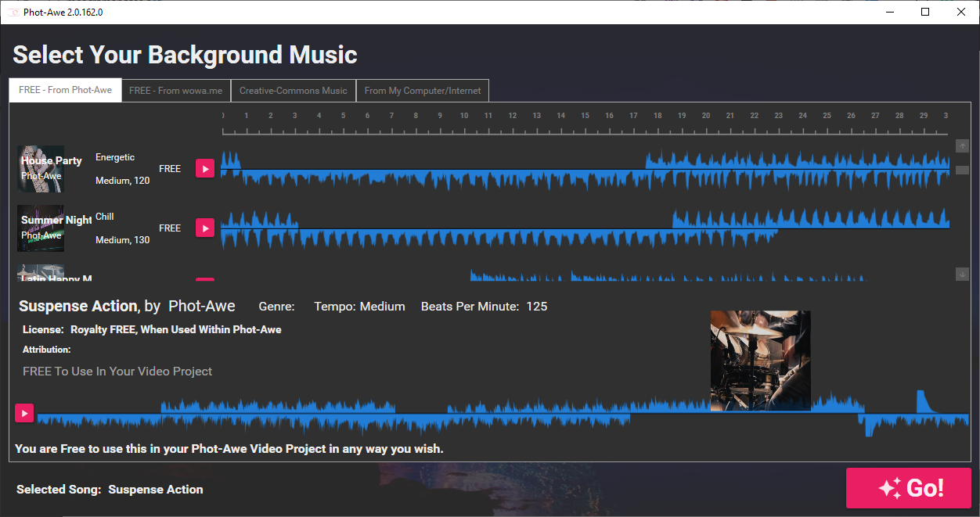Click the "Medium, 130" tempo text
Viewport: 980px width, 517px height.
coord(123,240)
